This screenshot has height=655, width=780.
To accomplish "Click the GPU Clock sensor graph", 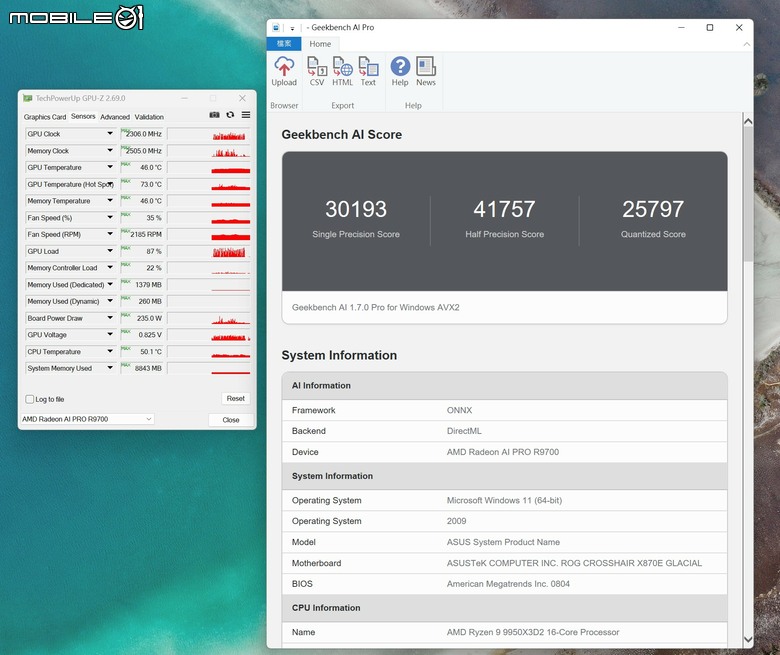I will pos(209,134).
